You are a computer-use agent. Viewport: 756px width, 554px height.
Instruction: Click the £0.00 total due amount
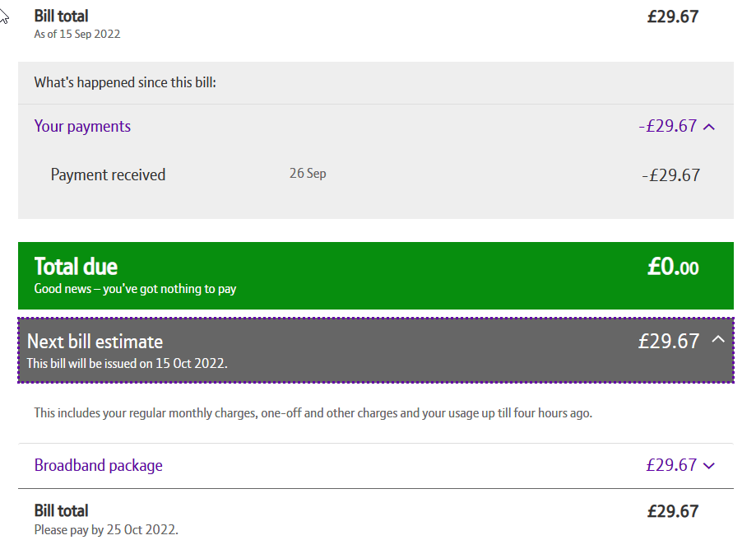pyautogui.click(x=672, y=268)
